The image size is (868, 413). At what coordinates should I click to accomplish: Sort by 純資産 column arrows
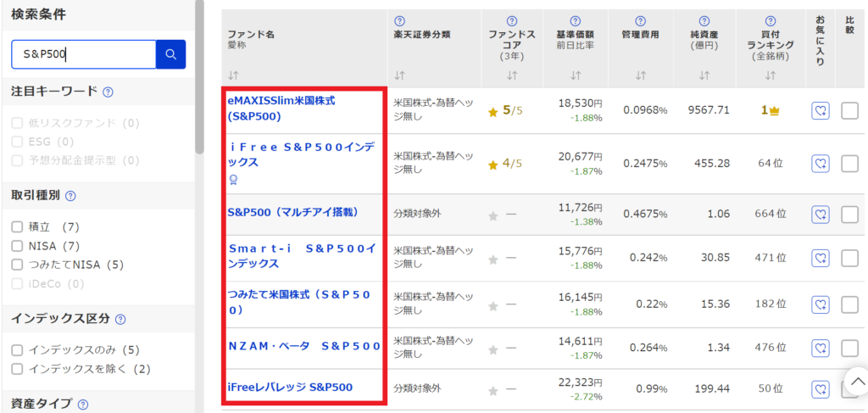point(704,75)
